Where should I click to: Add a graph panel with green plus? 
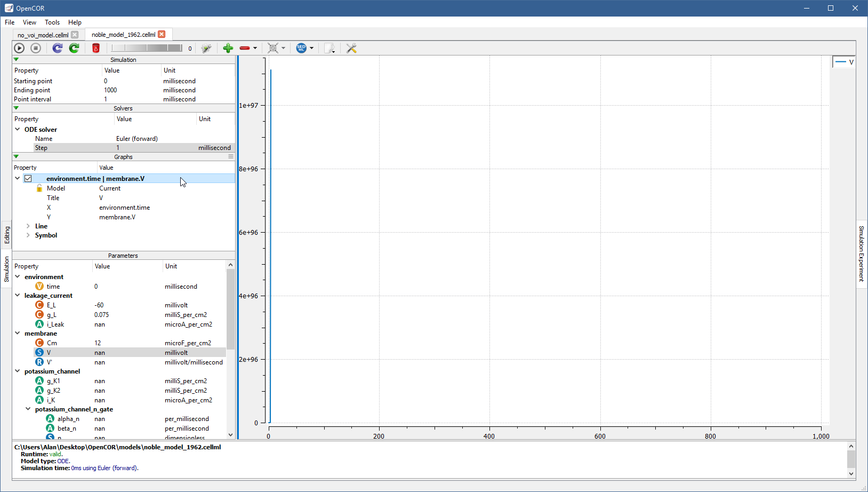click(228, 48)
